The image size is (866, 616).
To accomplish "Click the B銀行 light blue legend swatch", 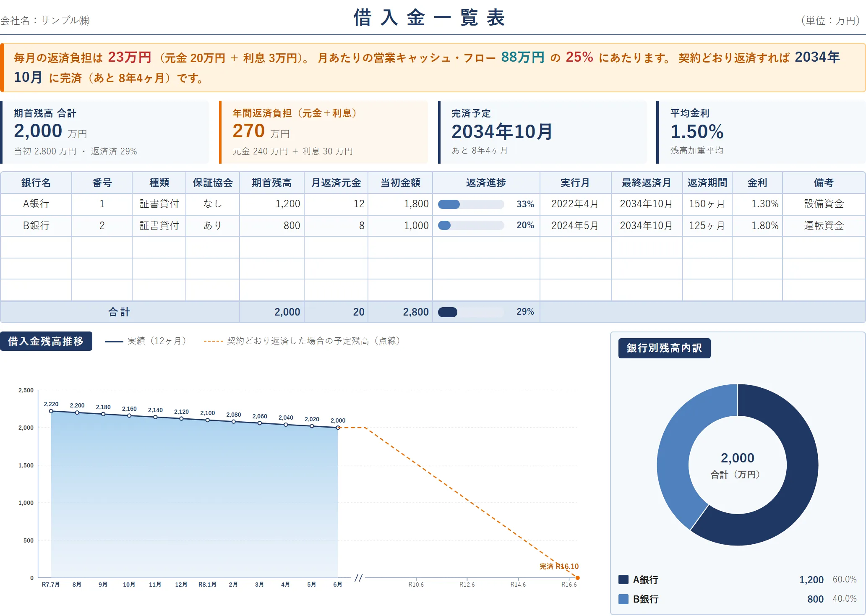I will (623, 599).
